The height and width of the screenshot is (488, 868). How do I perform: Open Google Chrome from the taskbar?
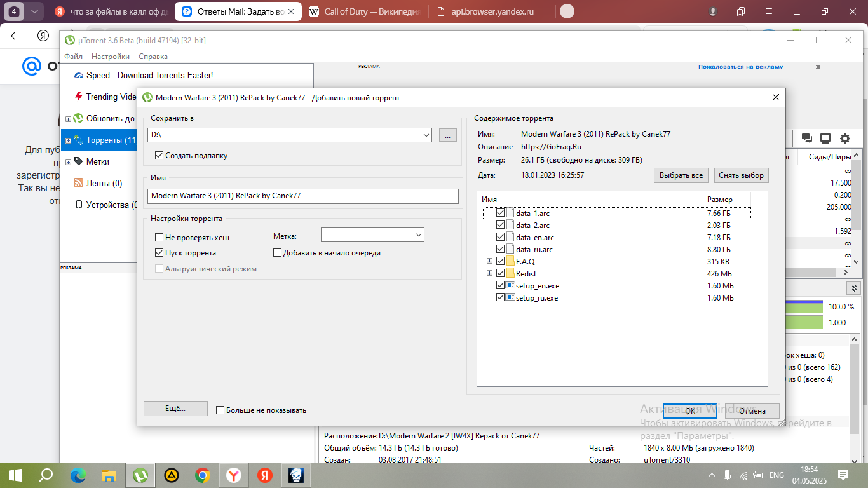(203, 475)
